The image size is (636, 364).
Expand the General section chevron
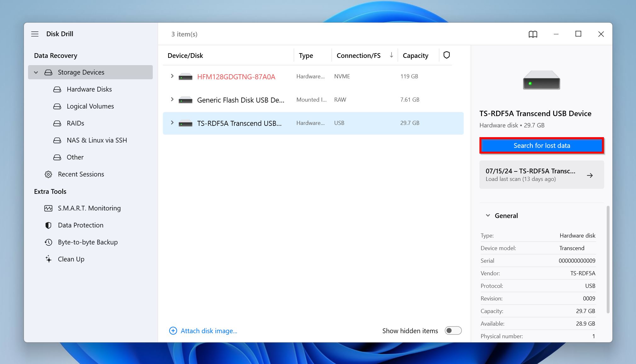click(x=488, y=216)
